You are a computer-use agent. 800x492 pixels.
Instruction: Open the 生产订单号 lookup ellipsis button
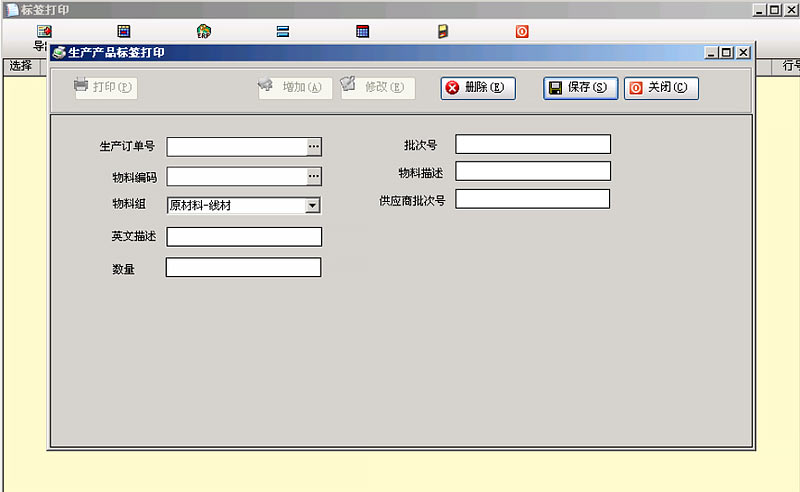pos(313,147)
